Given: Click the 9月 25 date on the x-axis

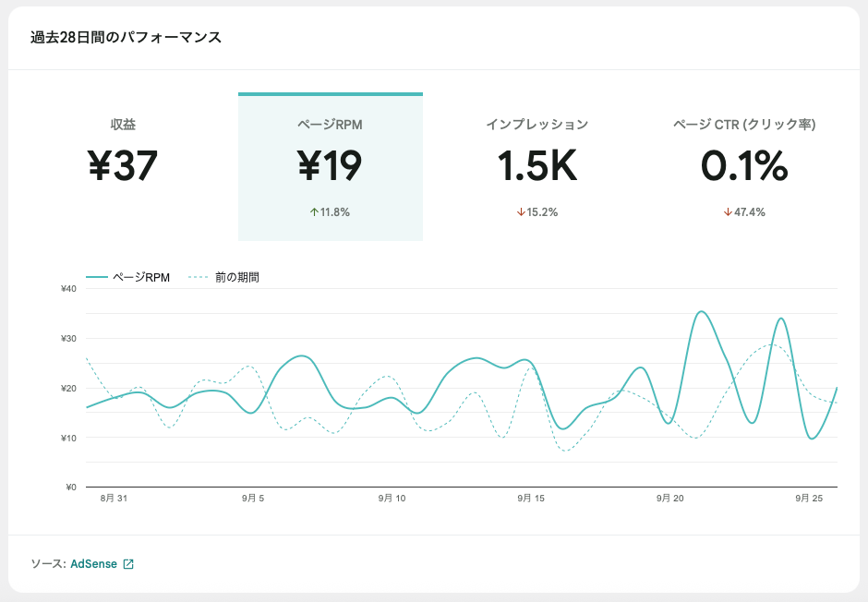Looking at the screenshot, I should [809, 499].
